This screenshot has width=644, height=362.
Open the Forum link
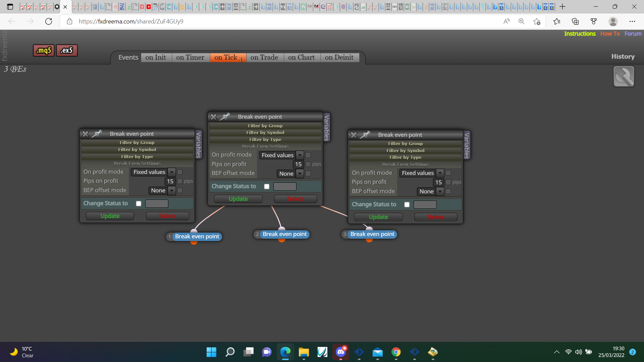[633, 34]
